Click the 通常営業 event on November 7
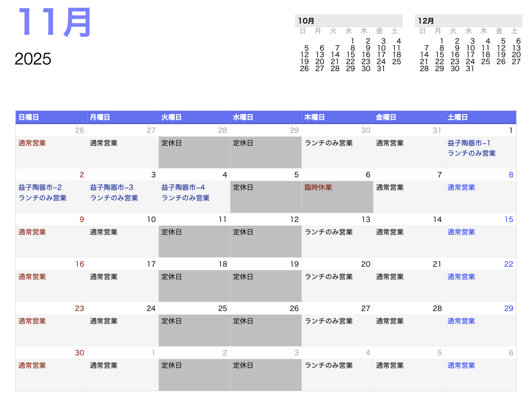This screenshot has width=532, height=404. tap(390, 187)
